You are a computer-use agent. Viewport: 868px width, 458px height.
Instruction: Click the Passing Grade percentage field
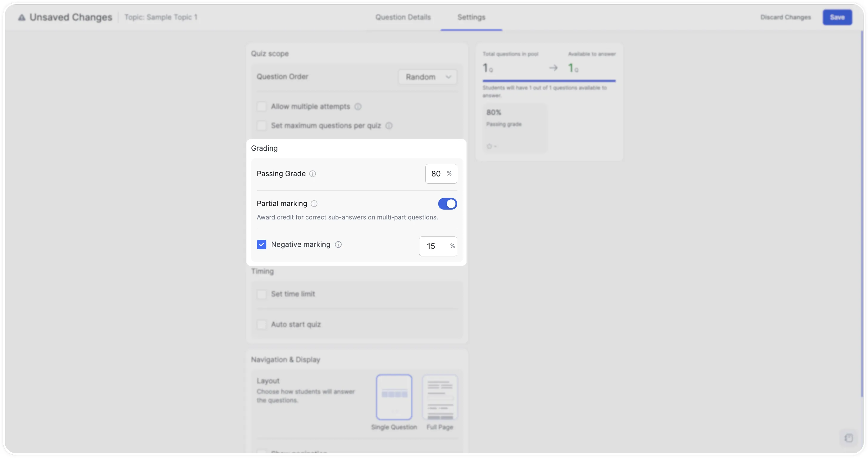click(x=441, y=174)
